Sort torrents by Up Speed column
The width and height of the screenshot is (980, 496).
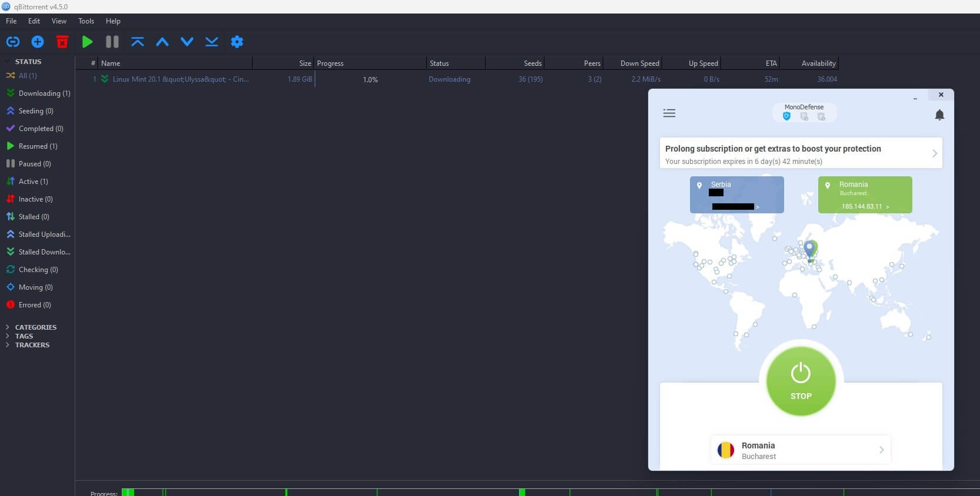[691, 63]
